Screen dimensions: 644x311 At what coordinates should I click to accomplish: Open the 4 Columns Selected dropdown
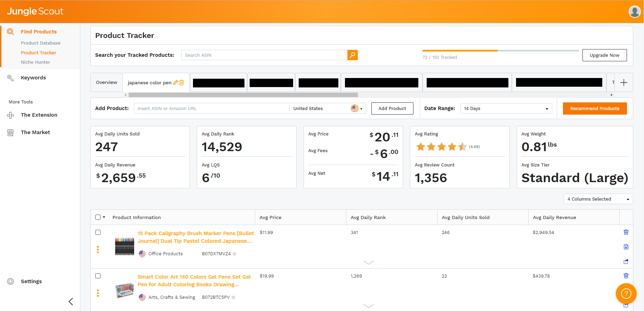(598, 199)
